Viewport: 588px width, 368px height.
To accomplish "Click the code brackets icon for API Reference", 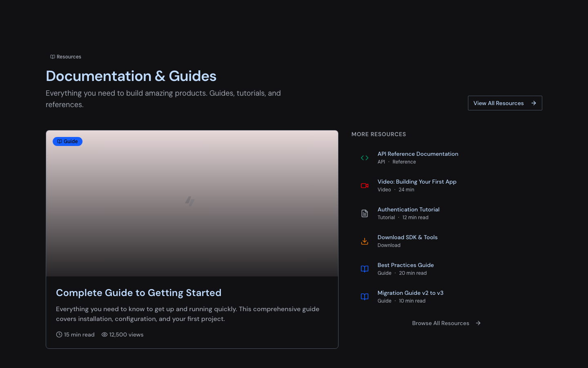I will pyautogui.click(x=365, y=158).
